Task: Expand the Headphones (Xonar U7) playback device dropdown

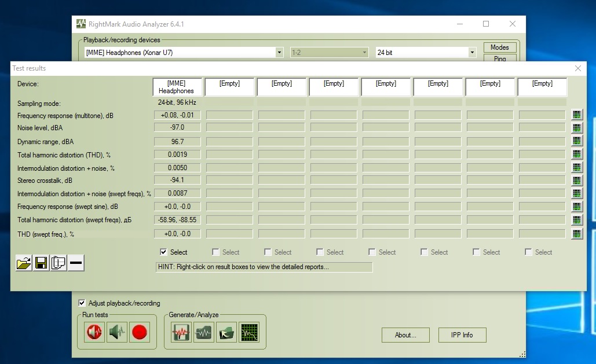Action: click(x=279, y=53)
